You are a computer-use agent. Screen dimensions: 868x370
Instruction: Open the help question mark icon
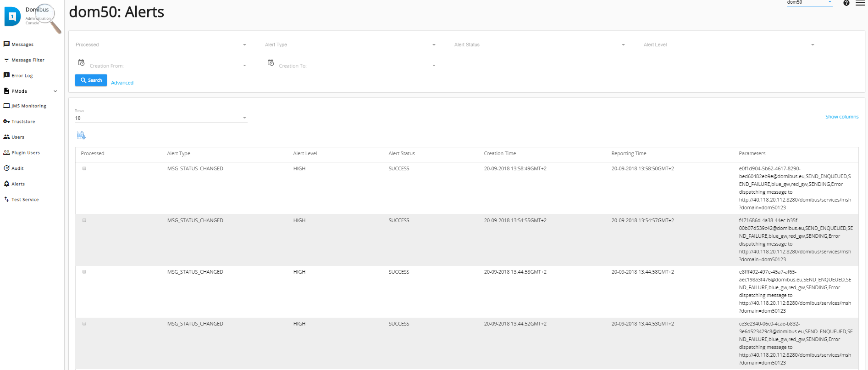(x=846, y=3)
